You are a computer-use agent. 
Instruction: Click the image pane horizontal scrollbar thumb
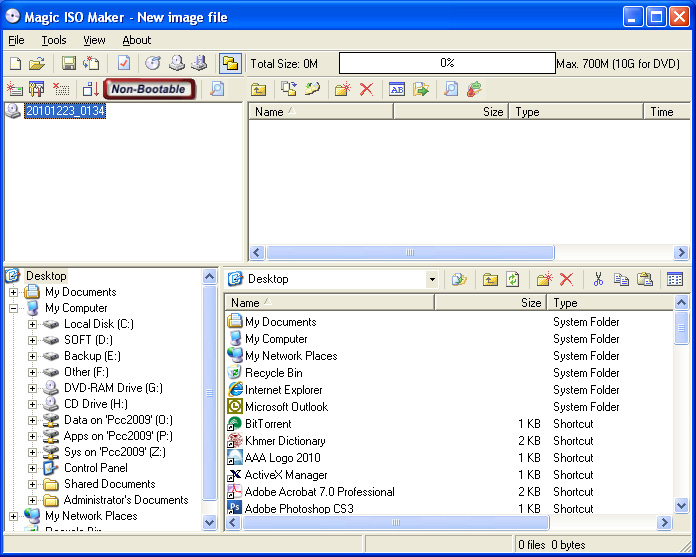[410, 253]
